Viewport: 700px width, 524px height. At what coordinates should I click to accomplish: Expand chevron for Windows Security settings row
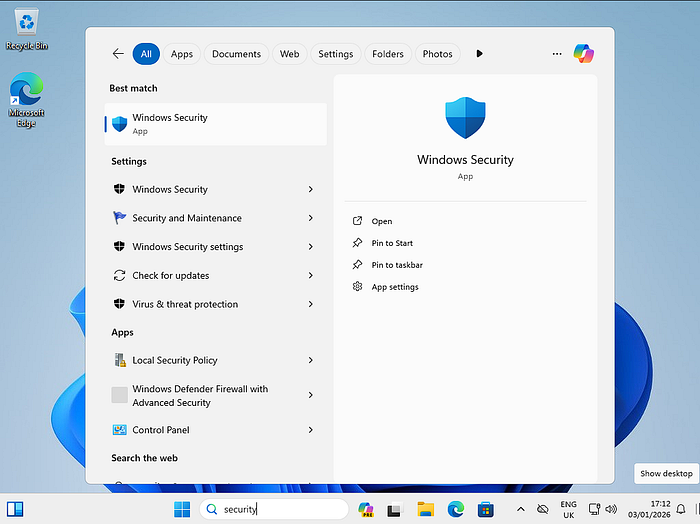point(311,246)
